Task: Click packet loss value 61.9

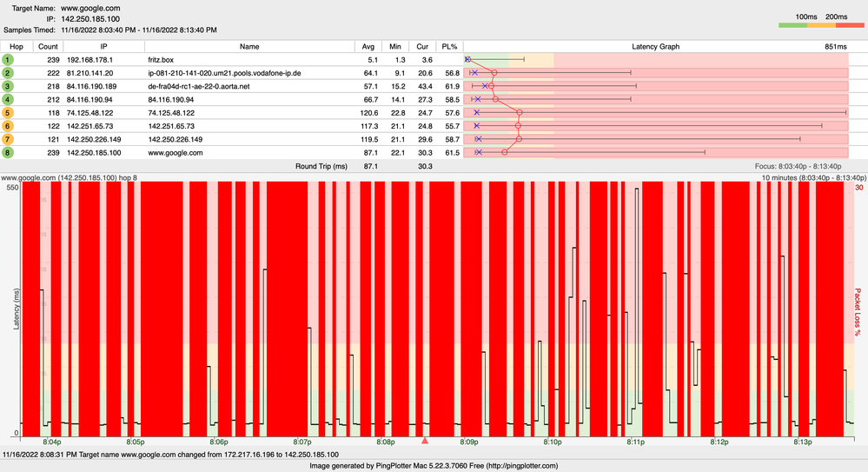Action: click(453, 86)
